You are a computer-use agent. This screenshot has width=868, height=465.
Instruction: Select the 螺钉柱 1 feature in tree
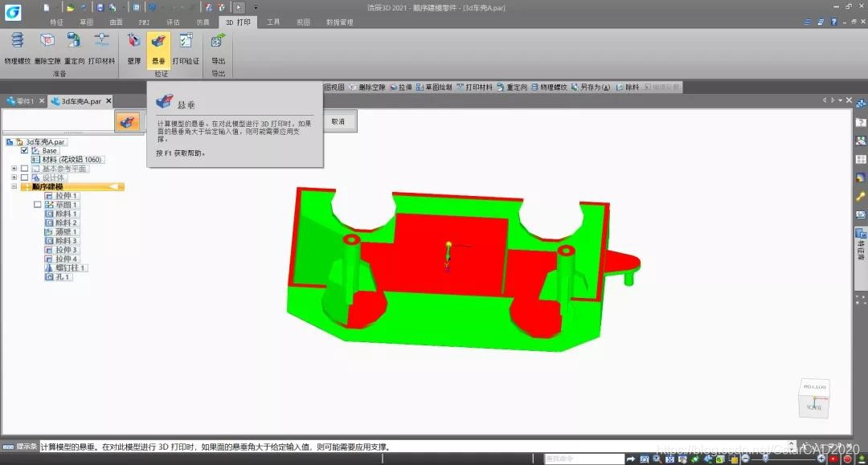coord(66,267)
